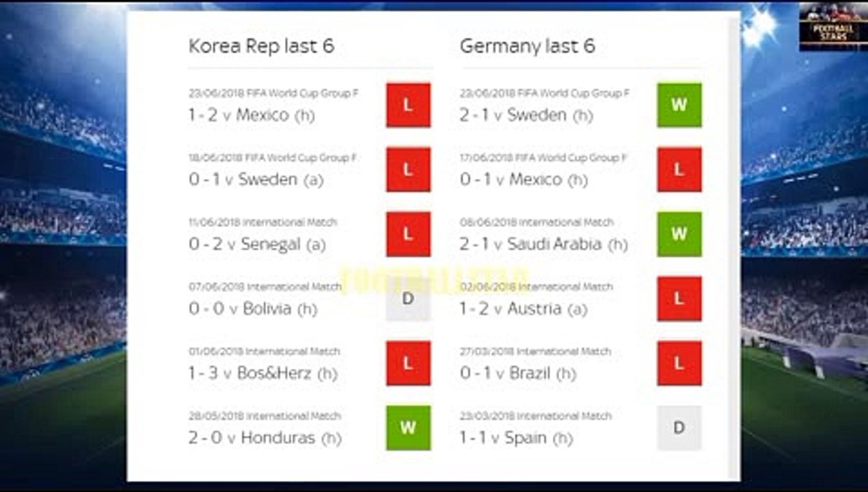Click the Germany last 6 heading
The height and width of the screenshot is (492, 868).
pyautogui.click(x=527, y=46)
